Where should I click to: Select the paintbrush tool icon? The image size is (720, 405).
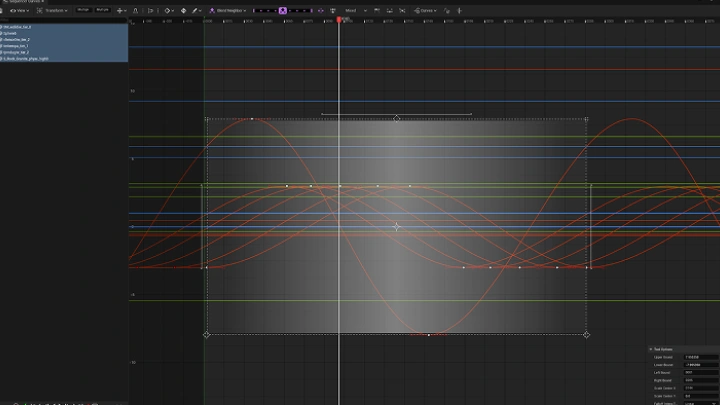click(x=195, y=11)
